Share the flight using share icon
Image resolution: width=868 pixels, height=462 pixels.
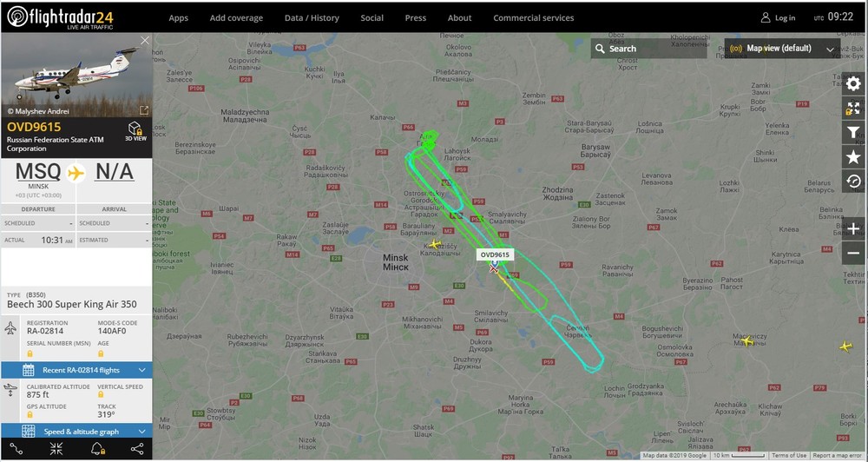pos(137,449)
